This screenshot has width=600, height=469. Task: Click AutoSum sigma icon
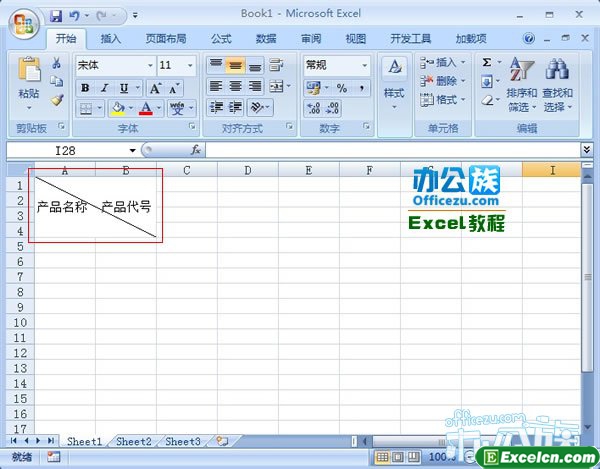coord(487,62)
